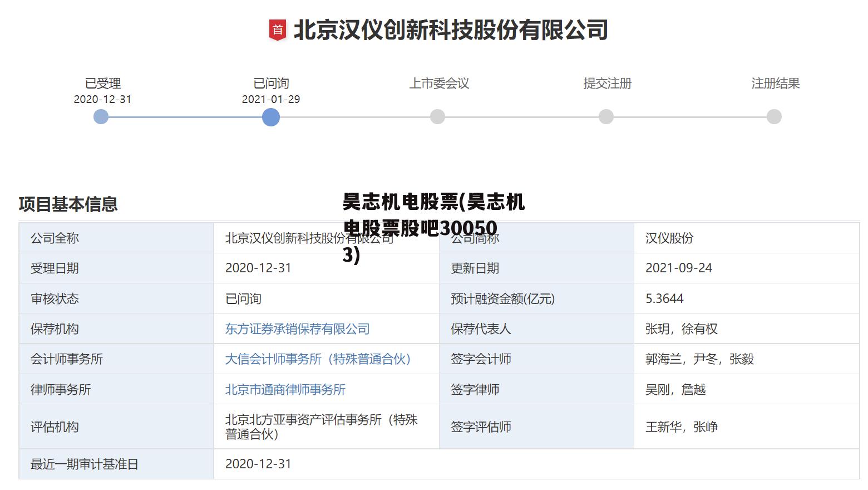
Task: Click the 已问询 timeline node dot
Action: (271, 117)
